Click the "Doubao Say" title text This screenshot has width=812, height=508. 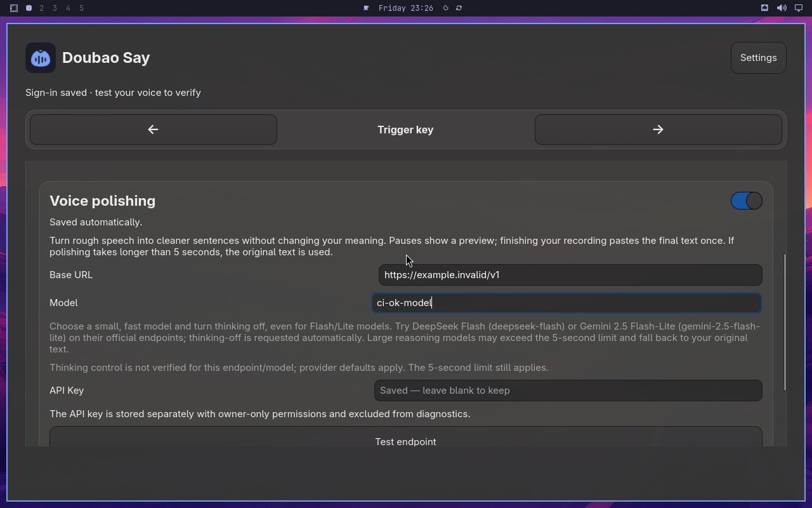coord(106,58)
